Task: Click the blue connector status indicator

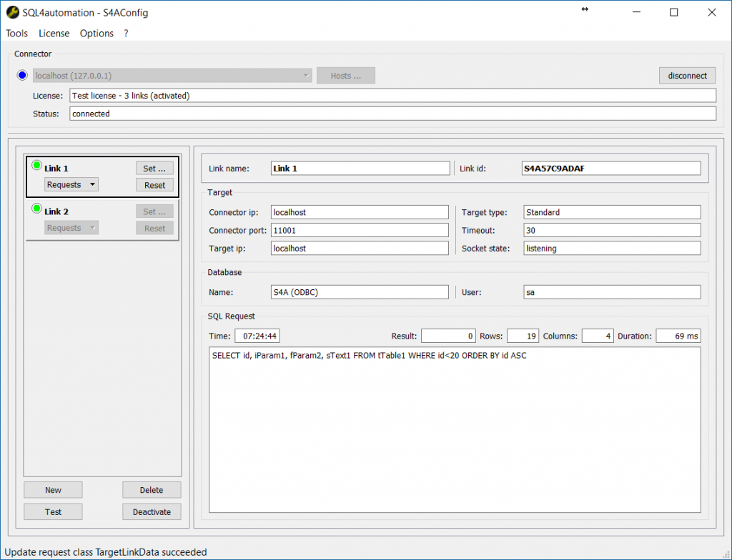Action: coord(22,75)
